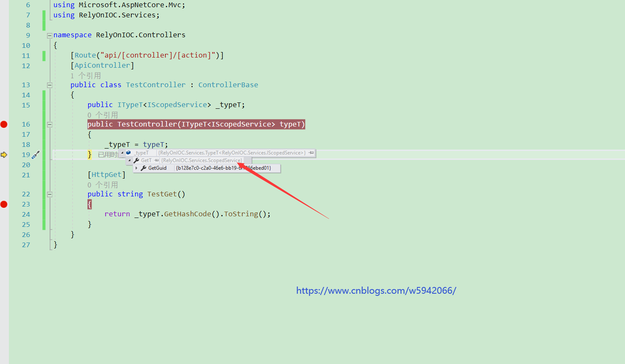Collapse the GetT property in datatip
Screen dimensions: 625x364
tap(129, 160)
